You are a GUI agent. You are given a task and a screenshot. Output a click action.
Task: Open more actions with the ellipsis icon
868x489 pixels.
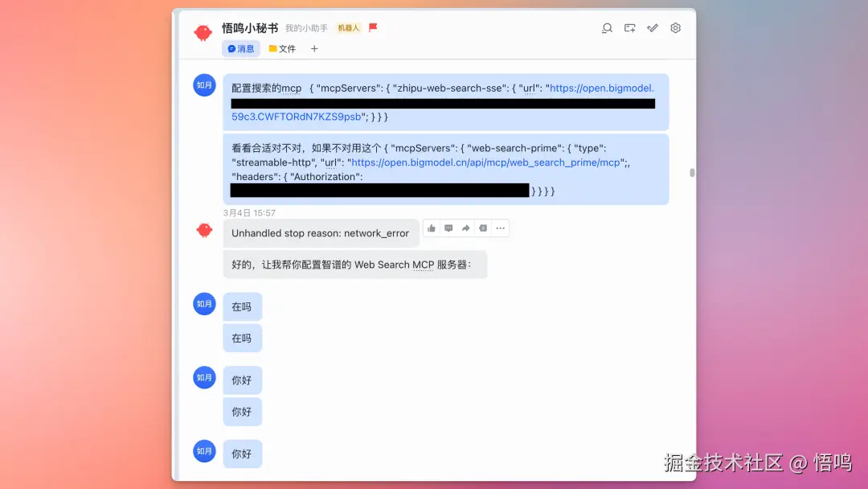(500, 228)
